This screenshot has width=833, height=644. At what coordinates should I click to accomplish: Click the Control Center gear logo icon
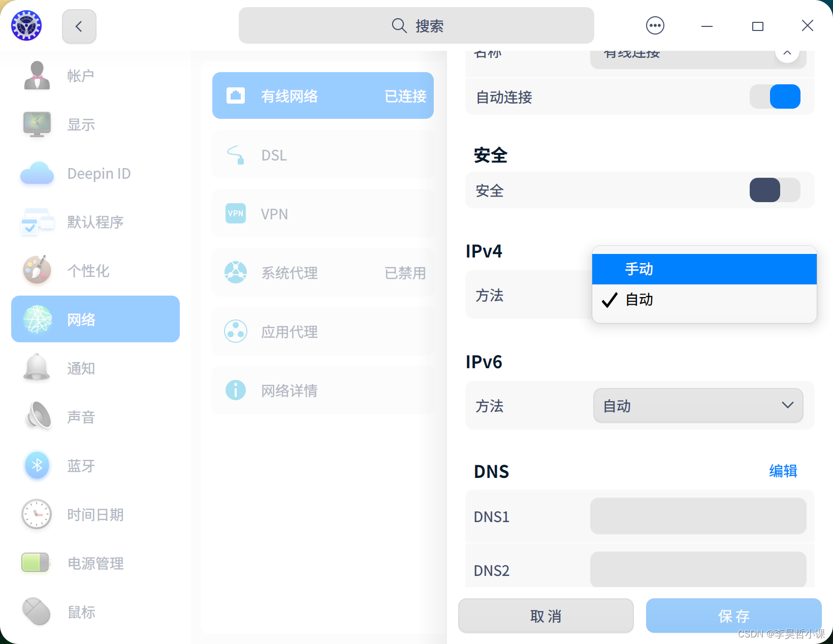tap(26, 25)
